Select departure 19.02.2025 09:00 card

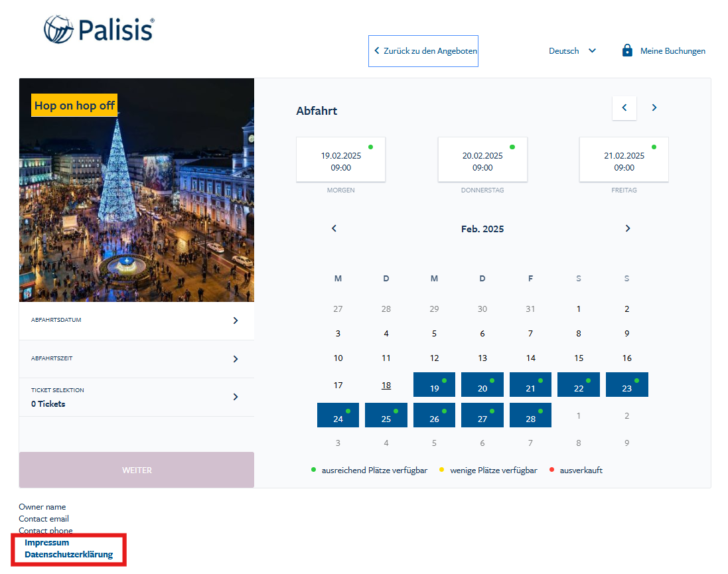[341, 160]
